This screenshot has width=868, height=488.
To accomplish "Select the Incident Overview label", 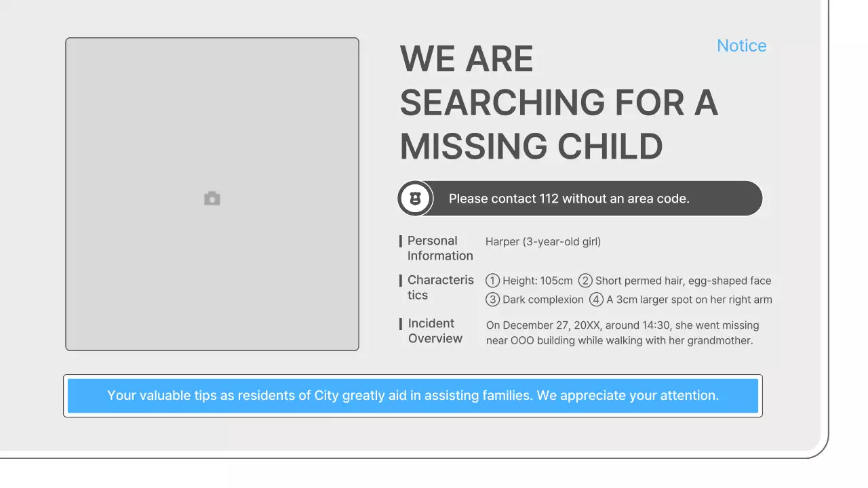I will tap(435, 331).
